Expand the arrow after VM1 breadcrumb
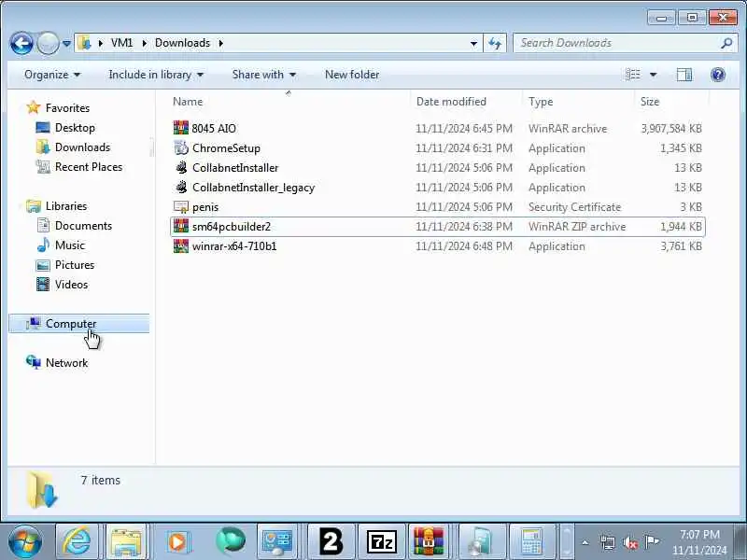The height and width of the screenshot is (560, 747). click(x=144, y=43)
